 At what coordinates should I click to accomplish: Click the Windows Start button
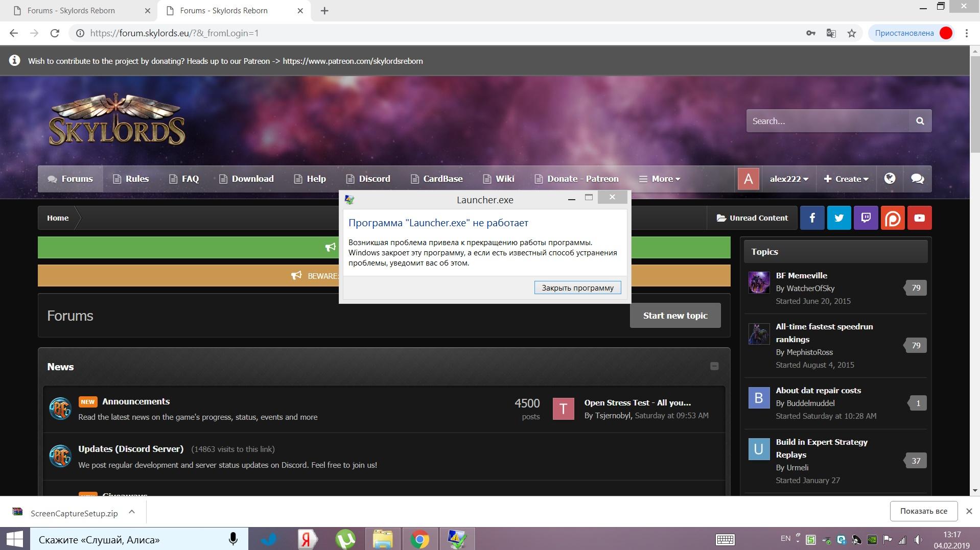[14, 539]
